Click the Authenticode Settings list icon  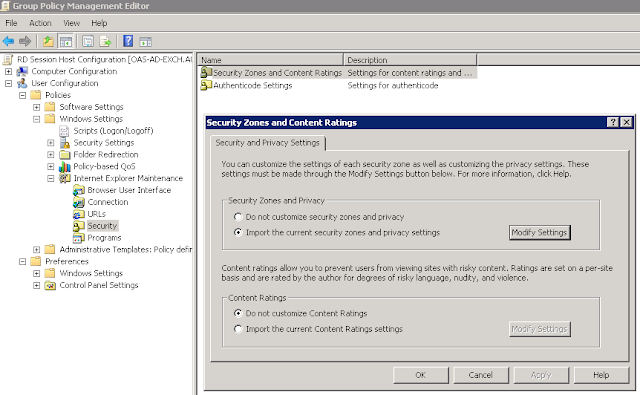[x=206, y=85]
